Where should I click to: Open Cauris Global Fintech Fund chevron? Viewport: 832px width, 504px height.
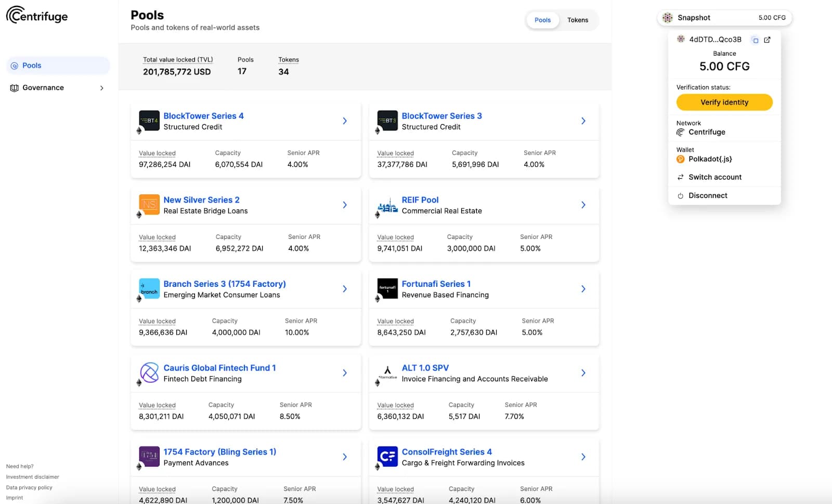pyautogui.click(x=345, y=373)
